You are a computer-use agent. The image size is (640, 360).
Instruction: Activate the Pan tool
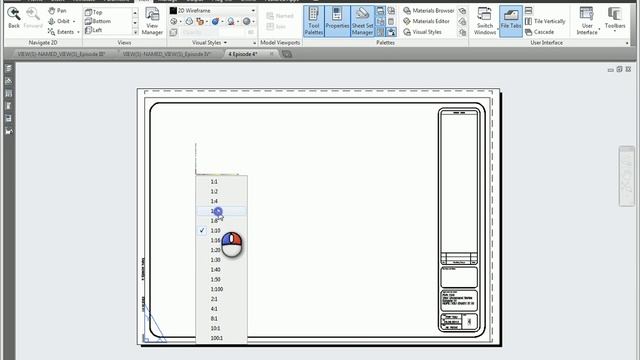point(57,11)
